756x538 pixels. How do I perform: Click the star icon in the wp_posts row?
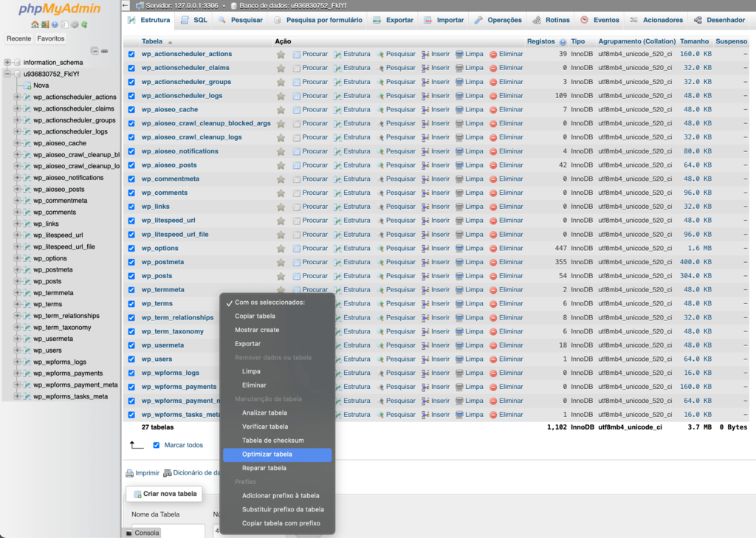click(x=281, y=276)
